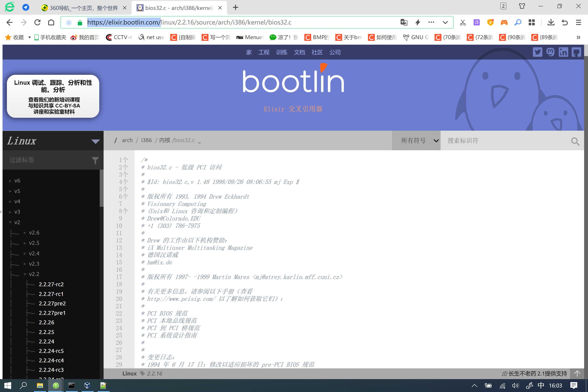
Task: Open the extensions grid icon
Action: point(532,23)
